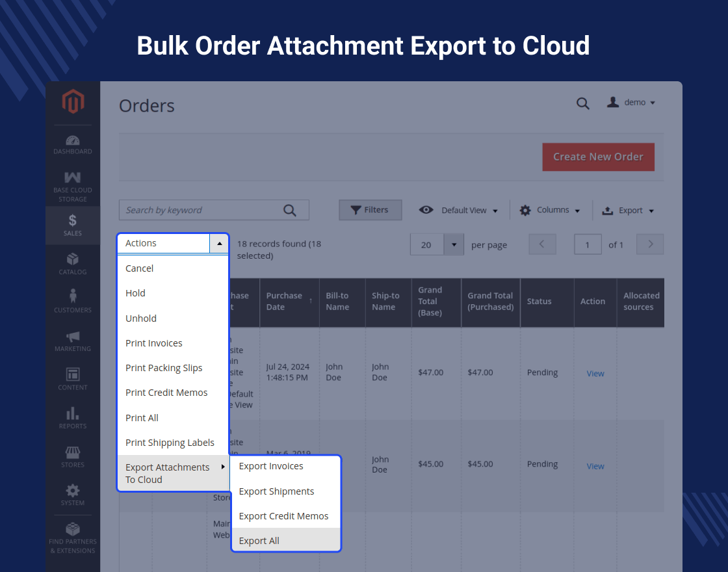Open Base Cloud Storage sidebar item
Image resolution: width=728 pixels, height=572 pixels.
coord(73,187)
